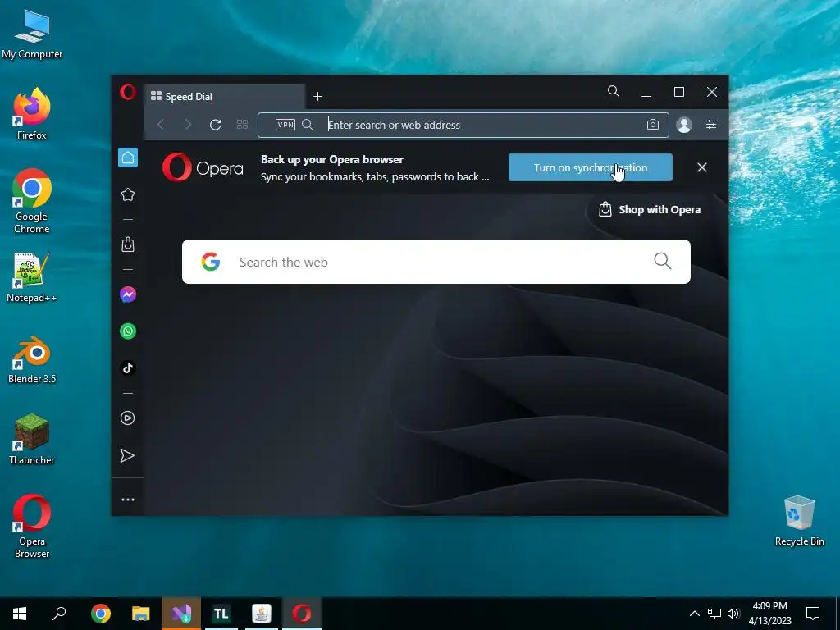Click the Opera logo in sync banner
Screen dimensions: 840x630
tap(203, 167)
